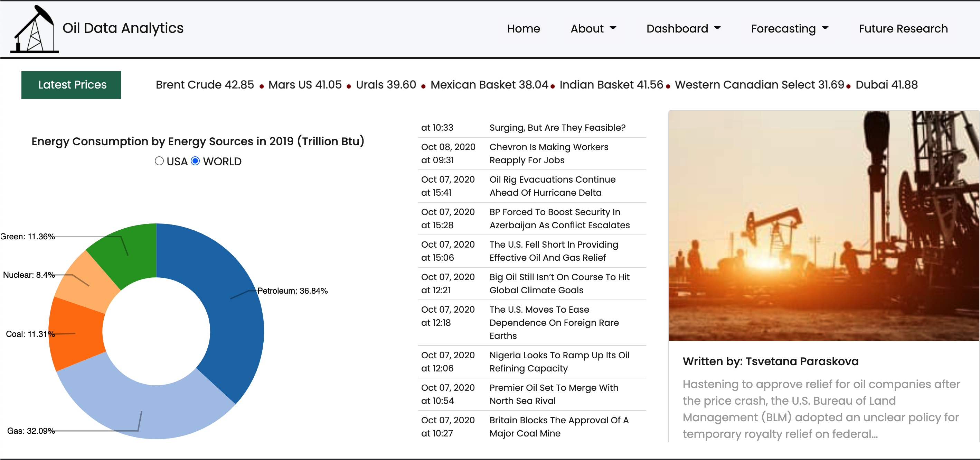
Task: Open the Future Research page
Action: point(903,29)
